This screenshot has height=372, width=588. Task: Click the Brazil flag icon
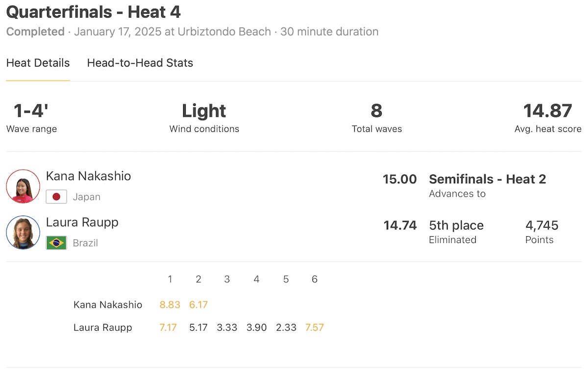coord(56,243)
